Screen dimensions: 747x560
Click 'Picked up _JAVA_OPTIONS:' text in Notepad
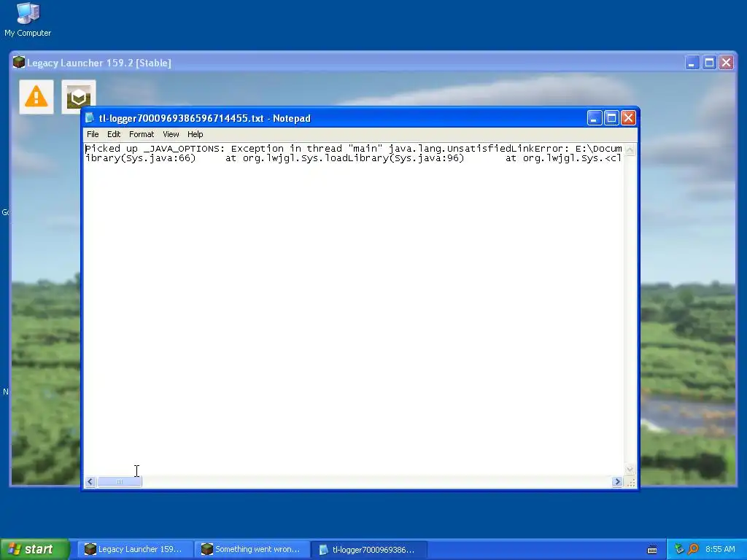[x=155, y=149]
